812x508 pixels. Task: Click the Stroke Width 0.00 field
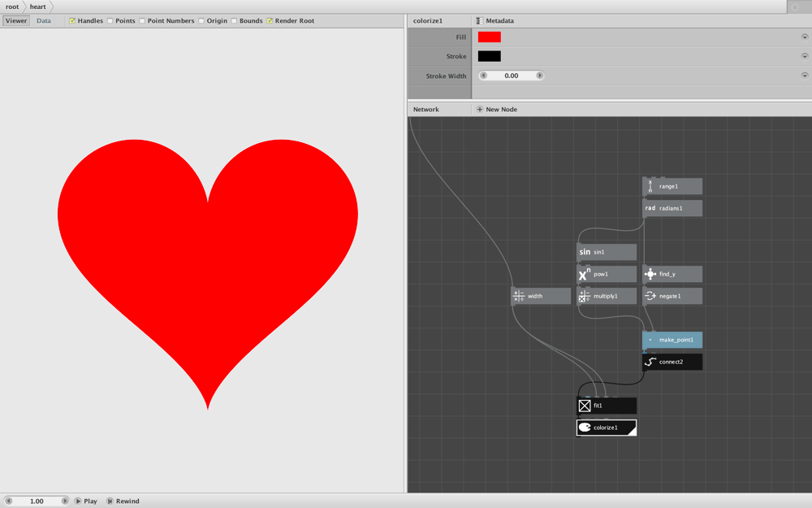pyautogui.click(x=511, y=76)
